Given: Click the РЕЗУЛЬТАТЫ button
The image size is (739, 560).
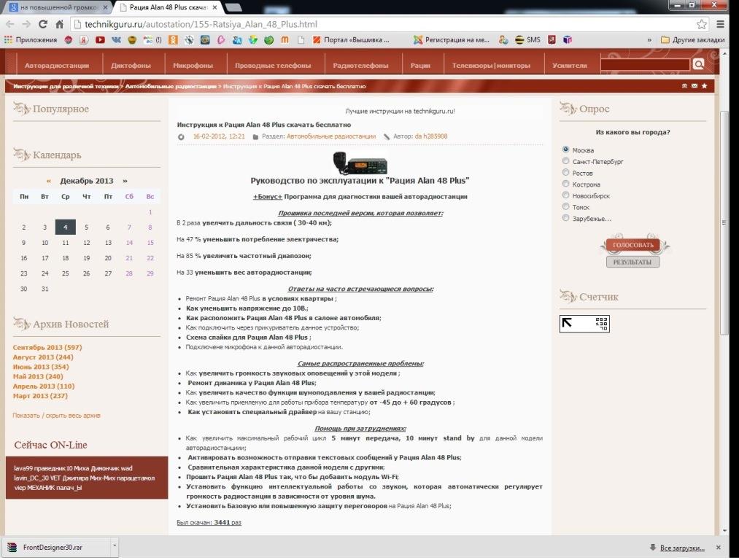Looking at the screenshot, I should point(632,262).
